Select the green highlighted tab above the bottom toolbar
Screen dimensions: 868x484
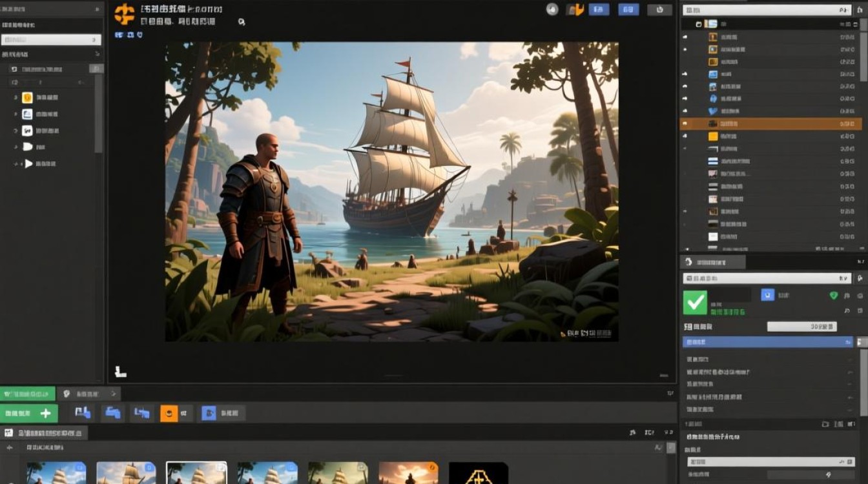[27, 394]
